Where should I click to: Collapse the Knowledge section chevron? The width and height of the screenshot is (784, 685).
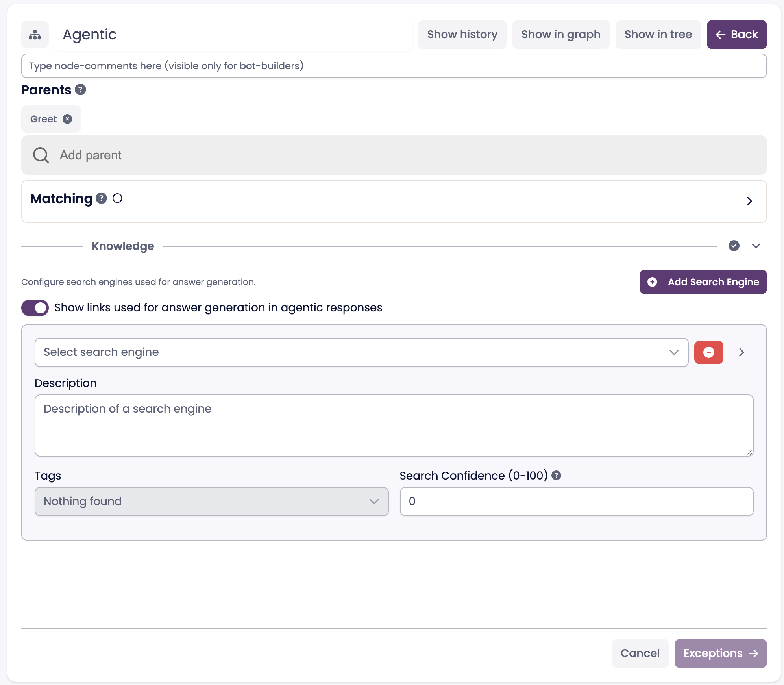[x=756, y=246]
